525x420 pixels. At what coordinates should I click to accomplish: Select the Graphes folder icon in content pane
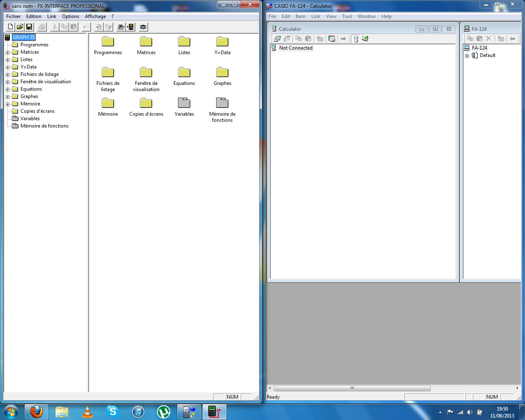[x=222, y=72]
